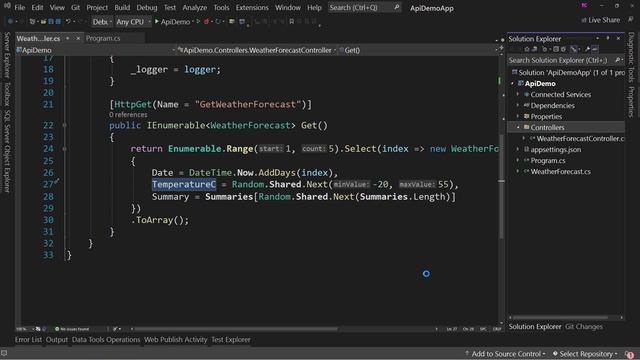The image size is (640, 360).
Task: Click the editor horizontal scrollbar
Action: (x=236, y=329)
